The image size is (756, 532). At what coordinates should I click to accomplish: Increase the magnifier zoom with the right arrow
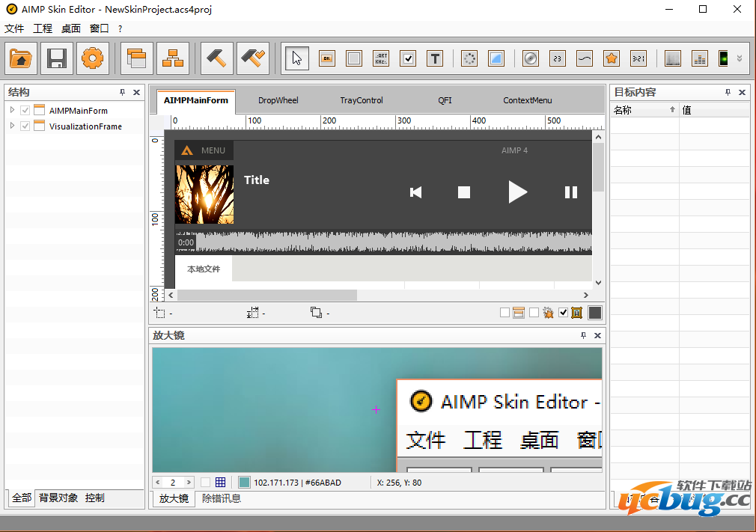point(189,483)
